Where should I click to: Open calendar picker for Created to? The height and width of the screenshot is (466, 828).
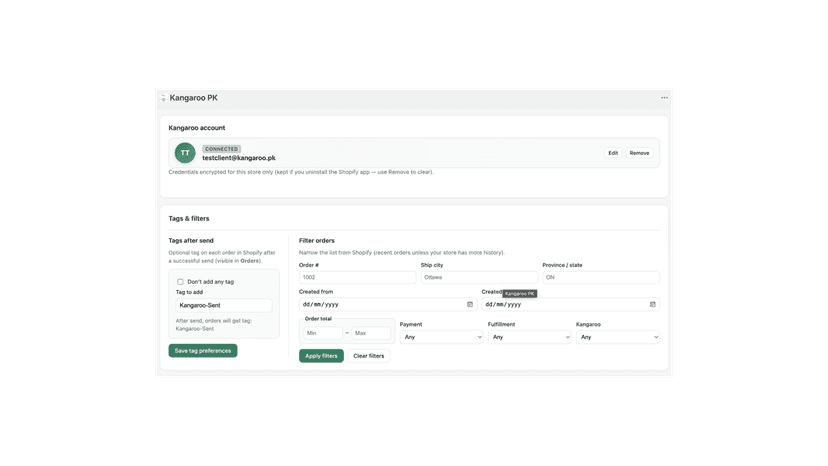click(x=652, y=304)
